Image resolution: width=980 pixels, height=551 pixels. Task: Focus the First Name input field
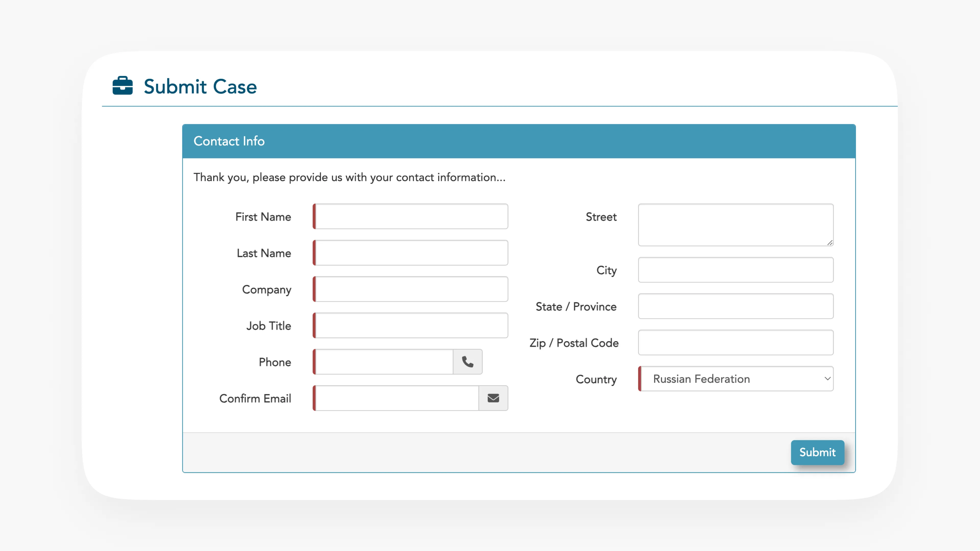click(x=410, y=216)
